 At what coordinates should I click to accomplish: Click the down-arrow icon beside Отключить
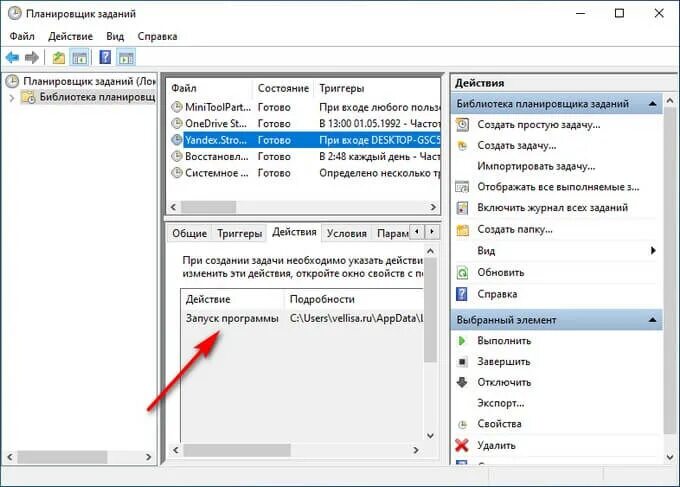[462, 382]
